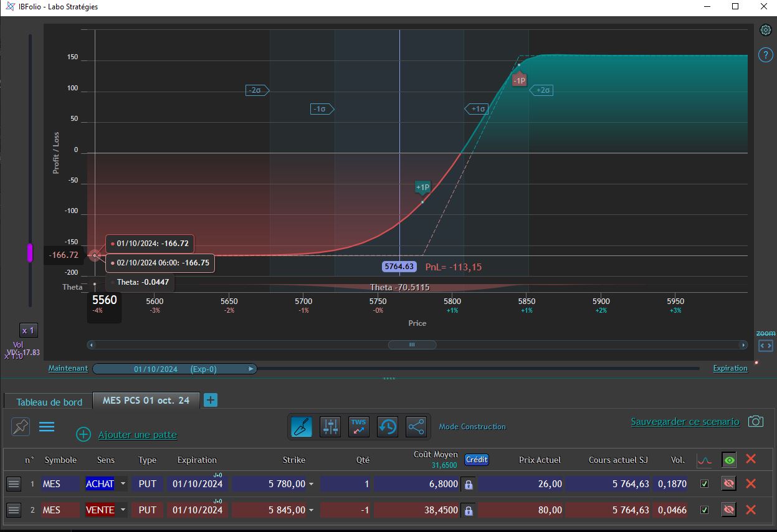Expand the ACHAT direction dropdown
Image resolution: width=777 pixels, height=532 pixels.
(x=123, y=484)
